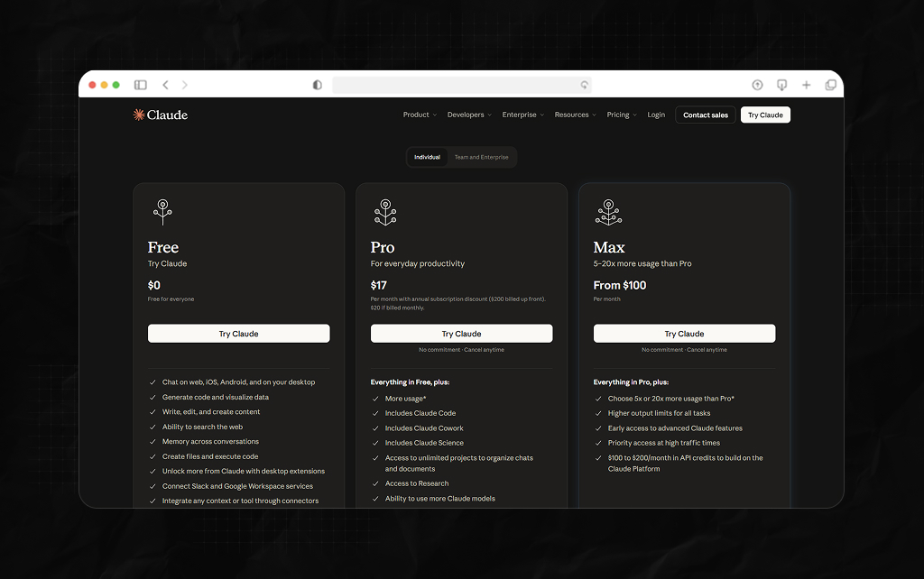Open the Login link
The width and height of the screenshot is (924, 579).
(656, 115)
